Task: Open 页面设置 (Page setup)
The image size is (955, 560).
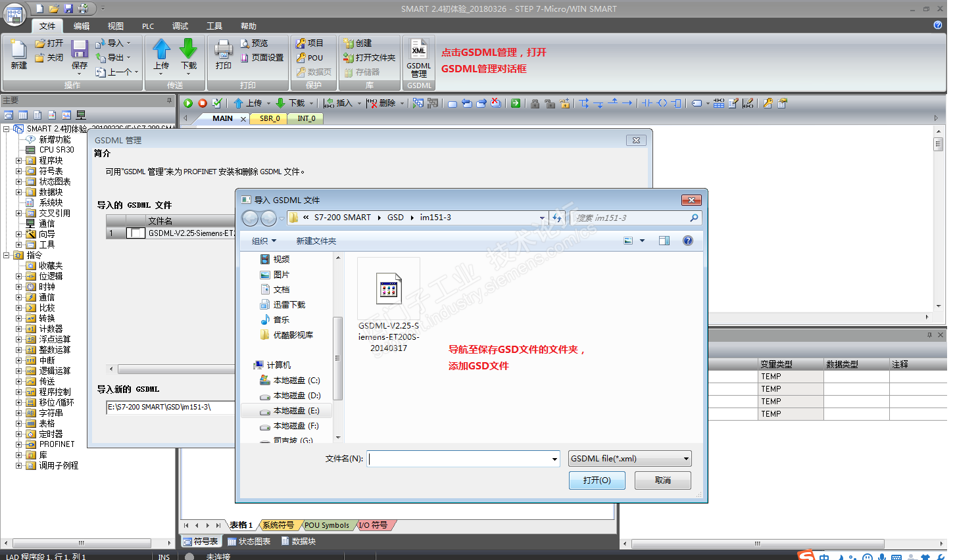Action: 262,58
